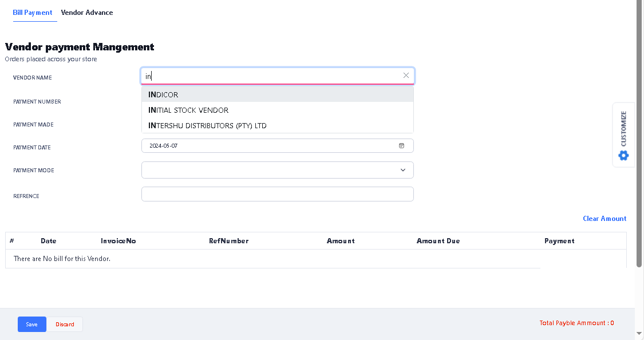Viewport: 644px width, 340px height.
Task: Click the scrollbar down arrow
Action: point(639,333)
